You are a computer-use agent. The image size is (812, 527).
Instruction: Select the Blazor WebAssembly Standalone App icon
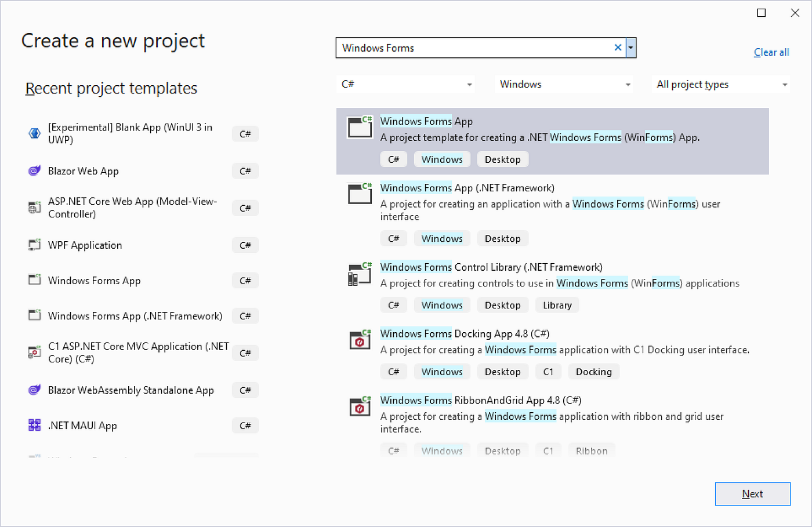[x=34, y=390]
